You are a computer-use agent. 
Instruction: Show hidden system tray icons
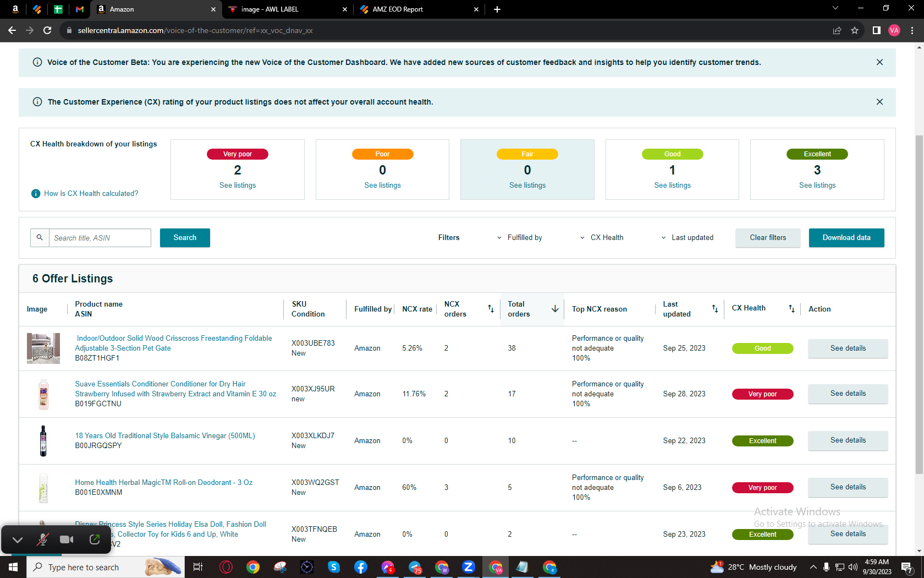pos(813,567)
